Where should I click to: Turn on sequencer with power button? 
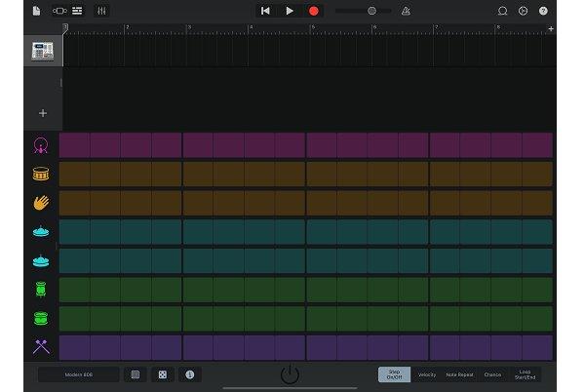coord(290,374)
